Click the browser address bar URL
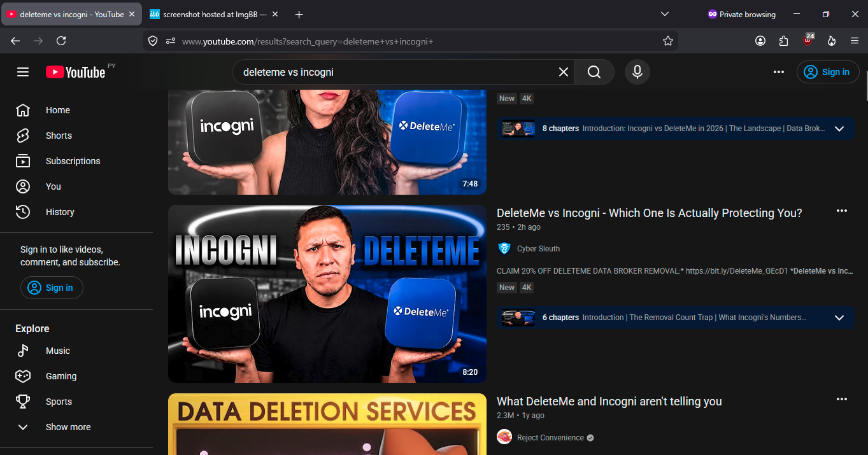The width and height of the screenshot is (868, 455). (308, 41)
